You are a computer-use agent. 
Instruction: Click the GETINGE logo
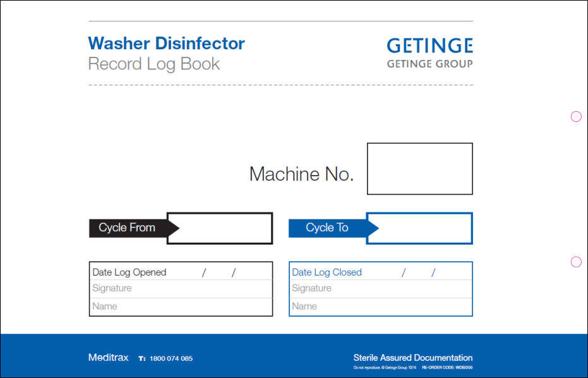pyautogui.click(x=429, y=46)
